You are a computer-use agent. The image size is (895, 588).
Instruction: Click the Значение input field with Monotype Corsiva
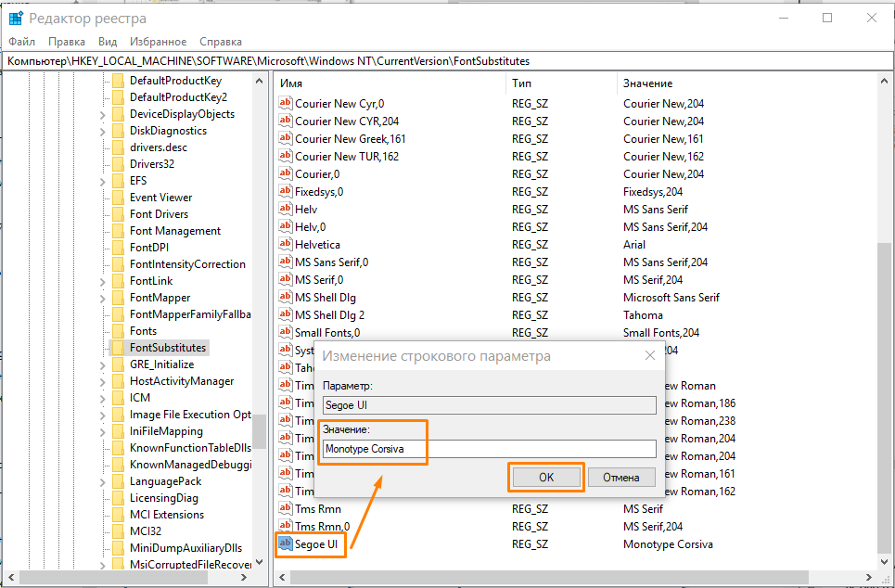(x=489, y=449)
